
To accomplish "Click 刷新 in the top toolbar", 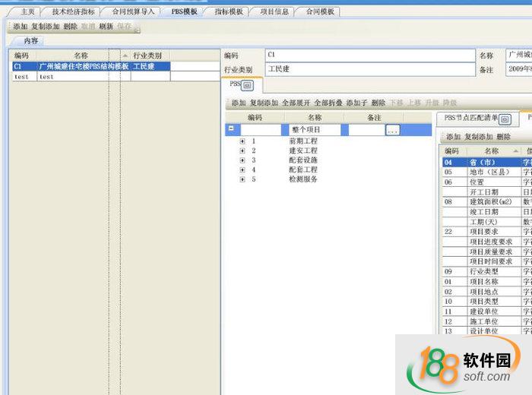I will (106, 27).
